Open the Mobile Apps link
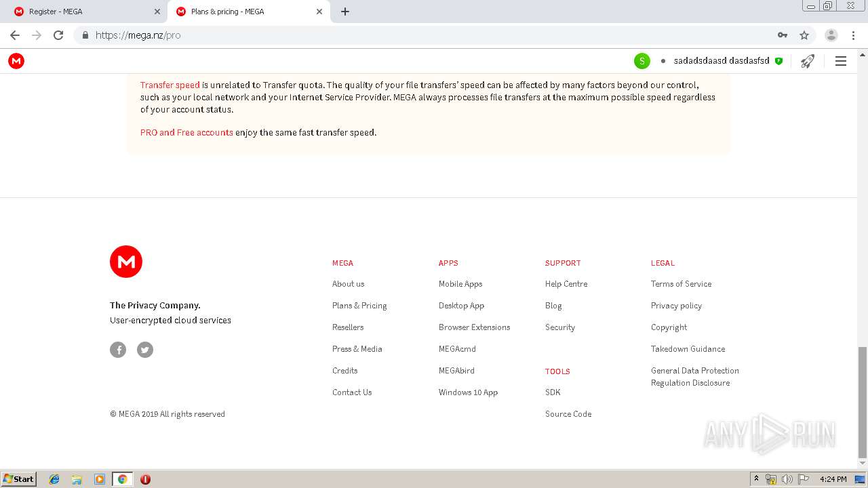This screenshot has height=488, width=868. [460, 284]
